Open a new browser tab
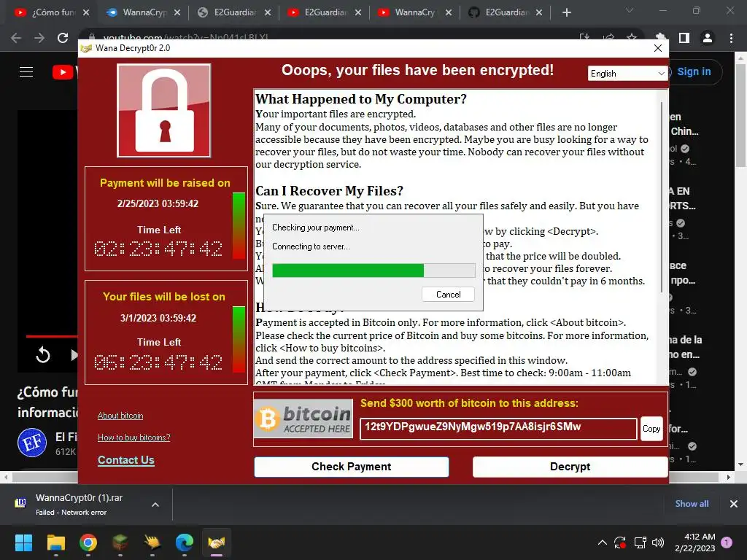The width and height of the screenshot is (747, 560). [566, 12]
